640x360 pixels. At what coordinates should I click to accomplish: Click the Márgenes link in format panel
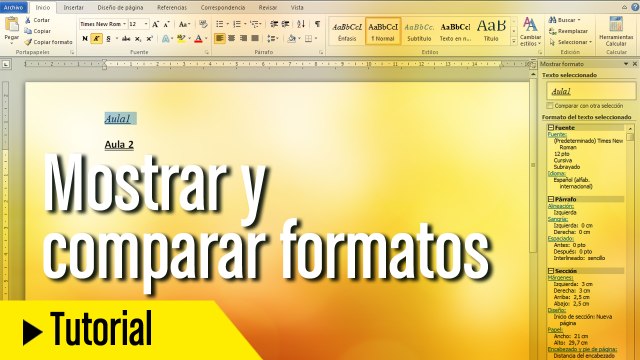pyautogui.click(x=560, y=278)
